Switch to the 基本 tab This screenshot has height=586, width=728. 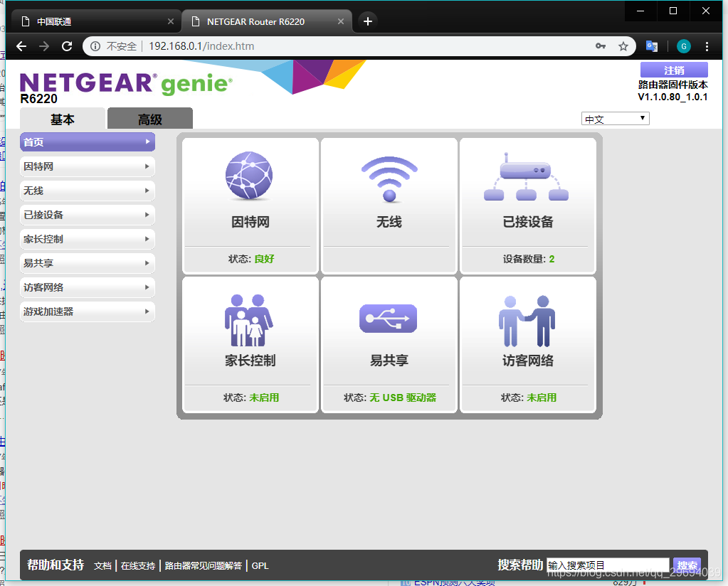pos(62,119)
